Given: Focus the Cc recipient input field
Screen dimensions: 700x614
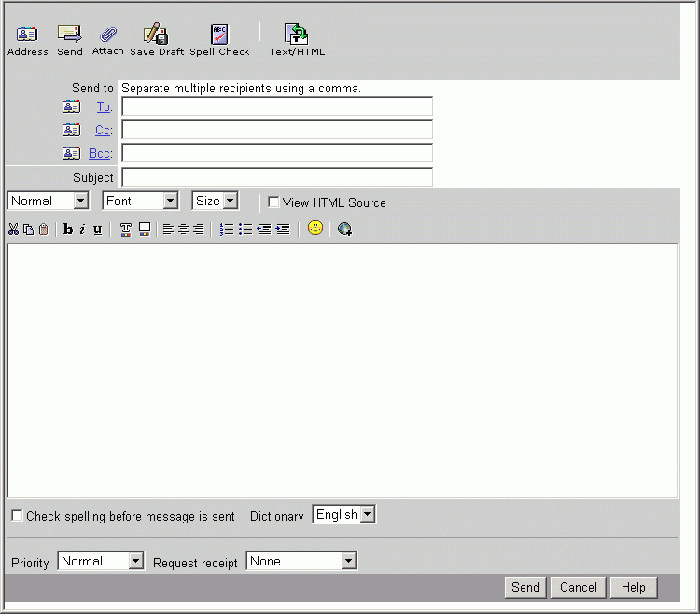Looking at the screenshot, I should click(x=277, y=130).
